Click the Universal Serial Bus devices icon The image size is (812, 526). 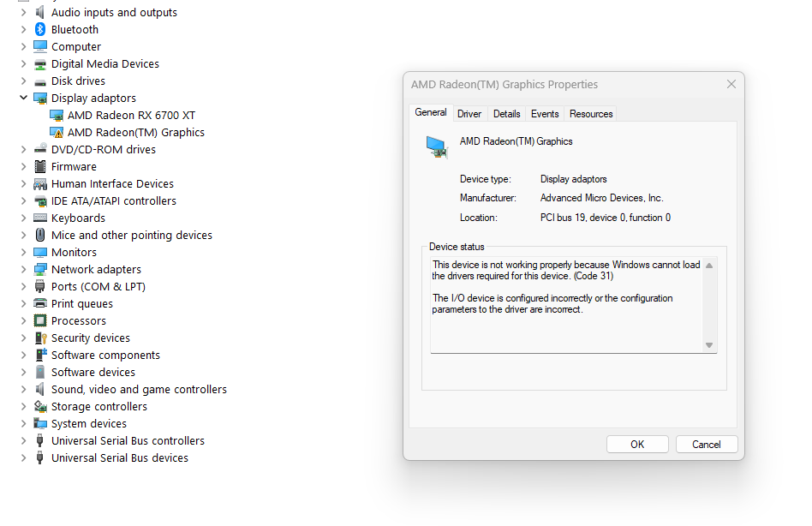point(40,457)
